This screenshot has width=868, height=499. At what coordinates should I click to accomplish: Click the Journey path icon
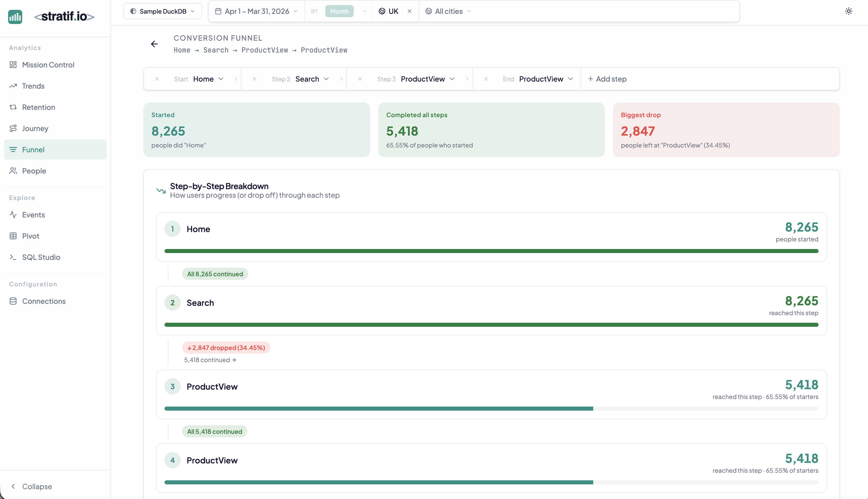(x=13, y=128)
